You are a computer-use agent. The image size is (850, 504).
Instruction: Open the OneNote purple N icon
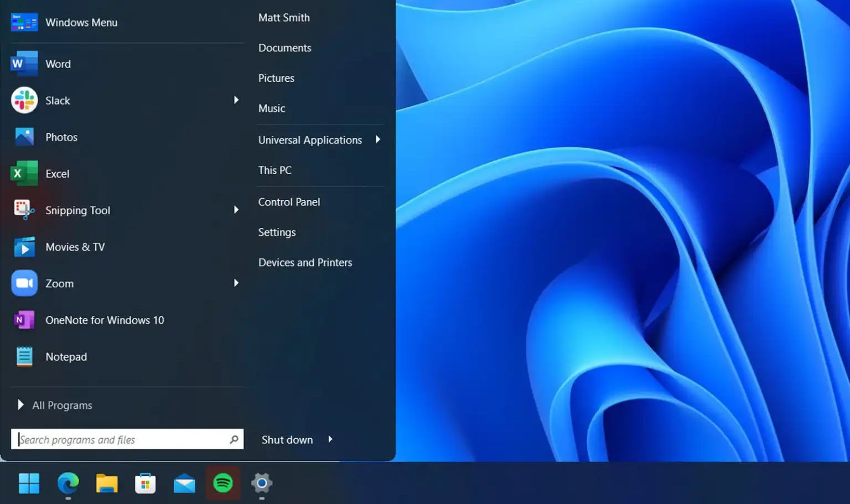pyautogui.click(x=24, y=320)
